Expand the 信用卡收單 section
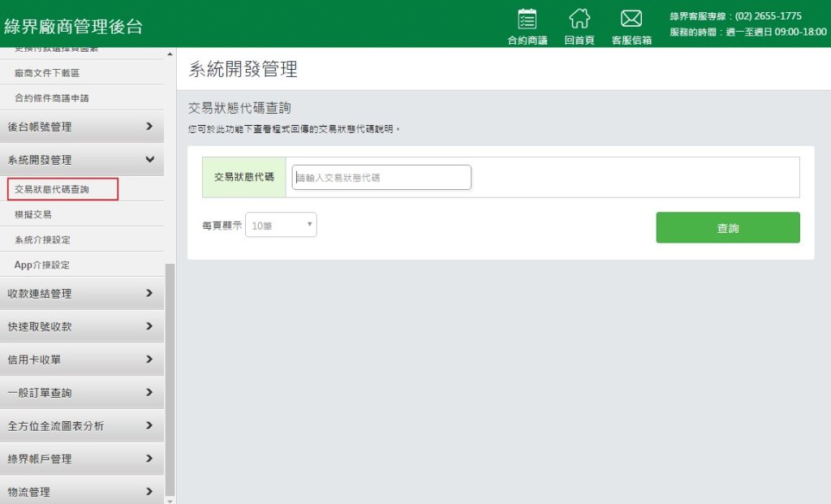This screenshot has width=831, height=504. coord(81,360)
